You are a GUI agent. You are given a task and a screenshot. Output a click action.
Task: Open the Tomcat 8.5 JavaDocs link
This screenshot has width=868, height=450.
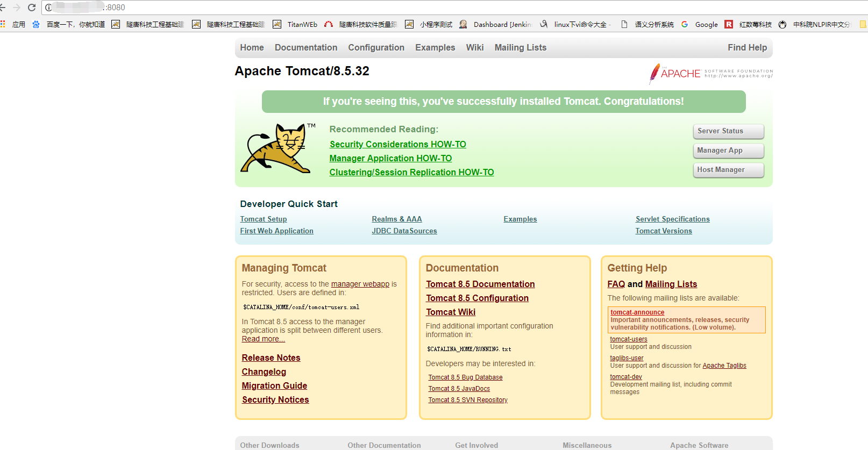pos(459,389)
